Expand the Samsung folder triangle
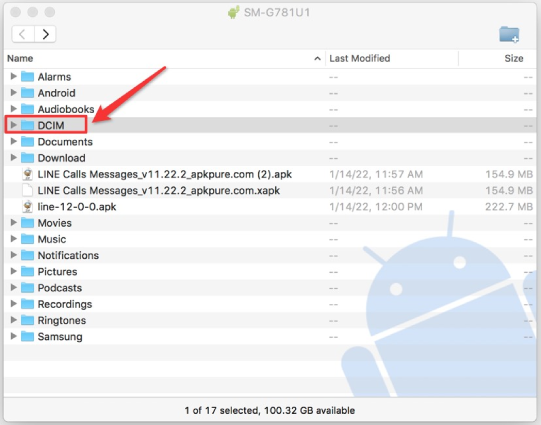The height and width of the screenshot is (425, 541). (x=13, y=336)
